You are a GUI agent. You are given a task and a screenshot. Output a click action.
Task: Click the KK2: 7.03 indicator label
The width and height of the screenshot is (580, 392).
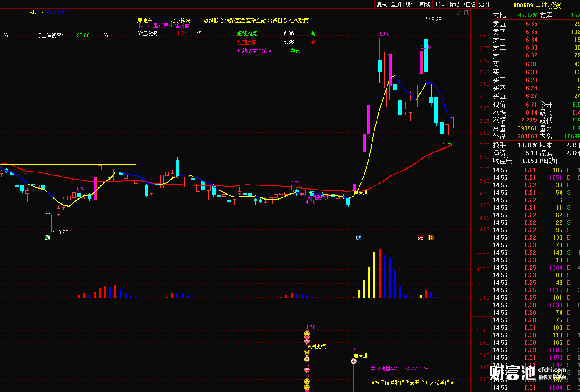click(56, 12)
